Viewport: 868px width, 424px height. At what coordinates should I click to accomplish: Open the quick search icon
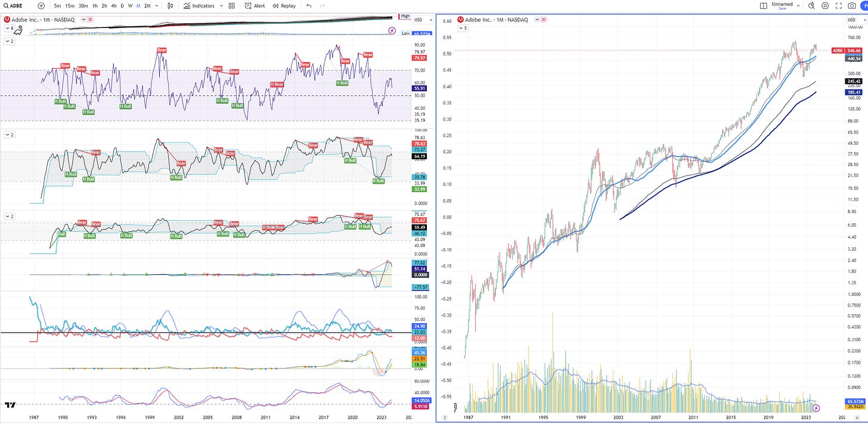811,5
